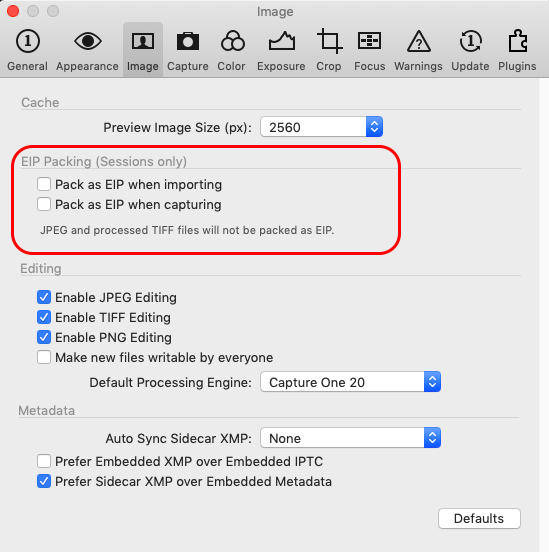This screenshot has width=549, height=552.
Task: Open the Auto Sync Sidecar XMP dropdown
Action: (x=350, y=438)
